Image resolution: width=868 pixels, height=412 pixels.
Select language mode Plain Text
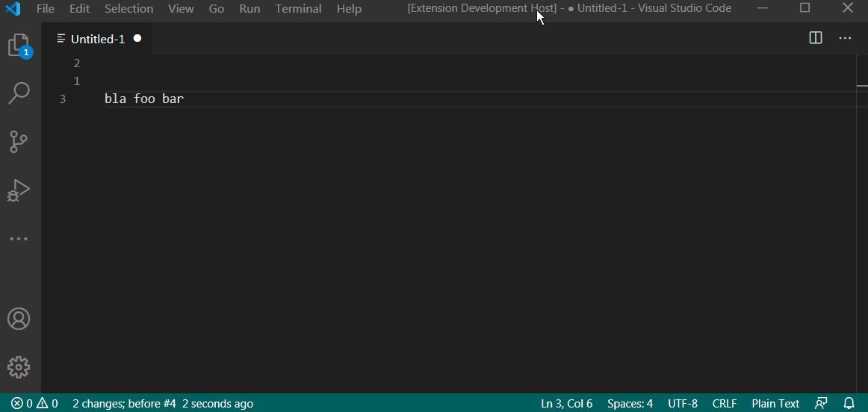(x=775, y=404)
